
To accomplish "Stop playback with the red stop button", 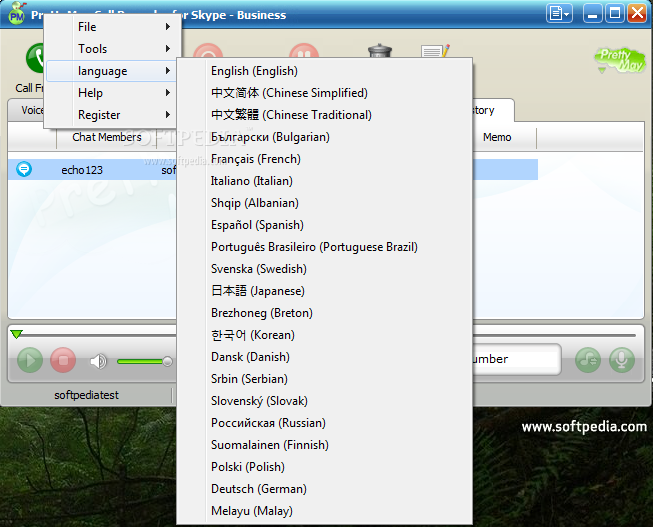I will (x=63, y=360).
